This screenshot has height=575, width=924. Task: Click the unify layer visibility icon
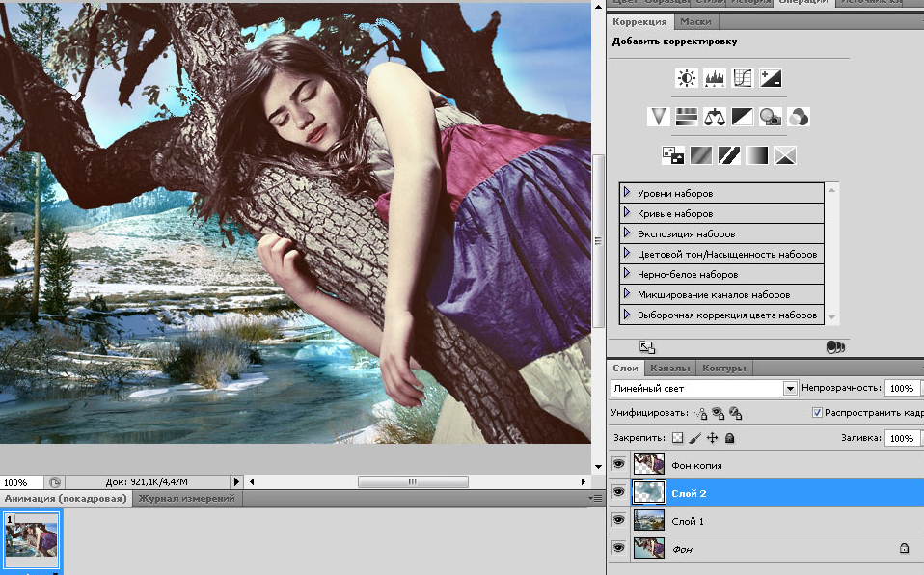718,414
